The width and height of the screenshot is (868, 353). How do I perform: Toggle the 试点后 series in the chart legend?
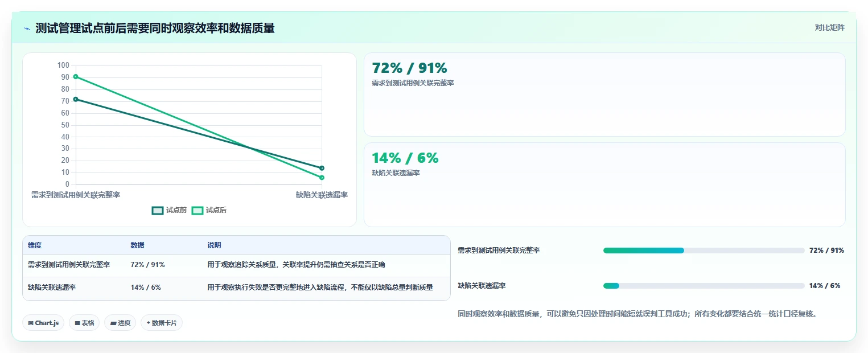click(209, 210)
